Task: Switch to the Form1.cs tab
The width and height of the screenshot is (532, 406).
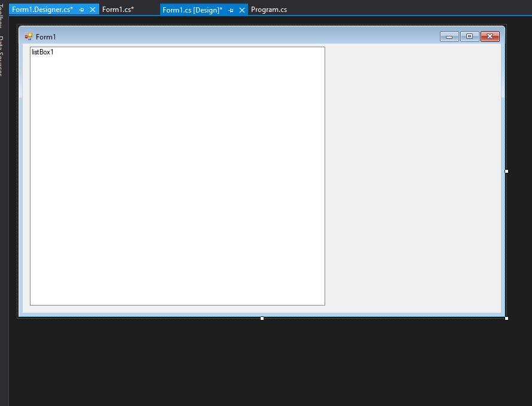Action: (x=118, y=9)
